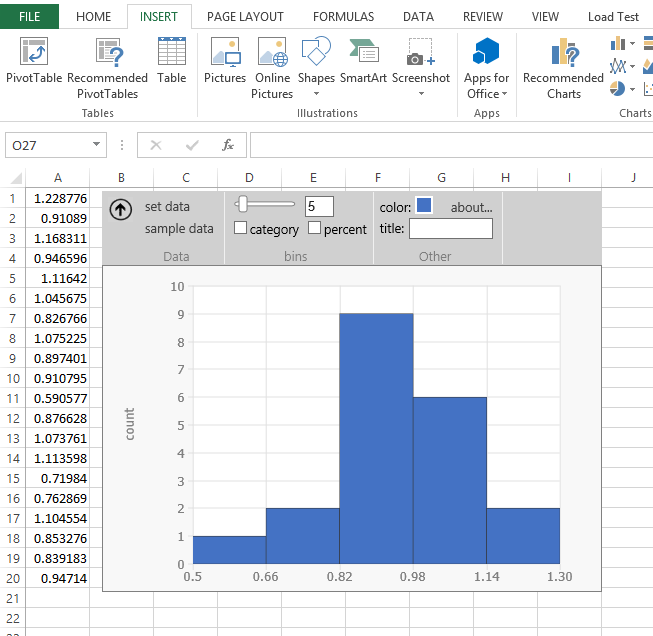Image resolution: width=653 pixels, height=636 pixels.
Task: Enable the category checkbox
Action: pos(240,229)
